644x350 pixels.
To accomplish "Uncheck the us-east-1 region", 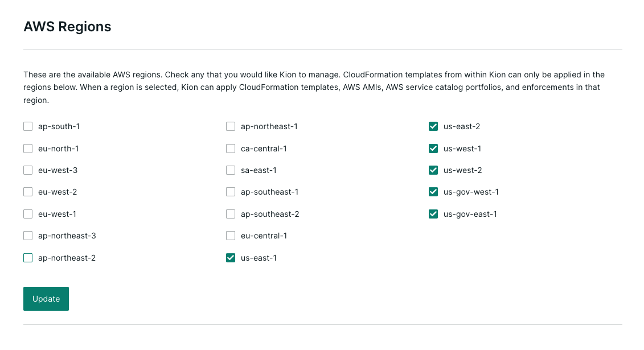I will tap(231, 258).
